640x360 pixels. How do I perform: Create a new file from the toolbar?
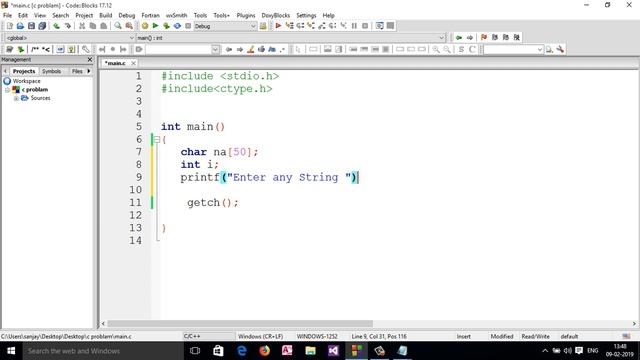pos(9,26)
